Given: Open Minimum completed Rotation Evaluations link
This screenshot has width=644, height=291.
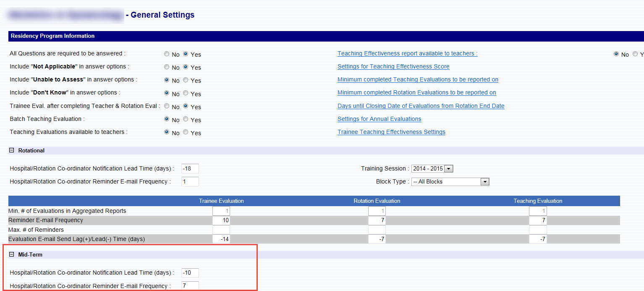Looking at the screenshot, I should tap(416, 93).
